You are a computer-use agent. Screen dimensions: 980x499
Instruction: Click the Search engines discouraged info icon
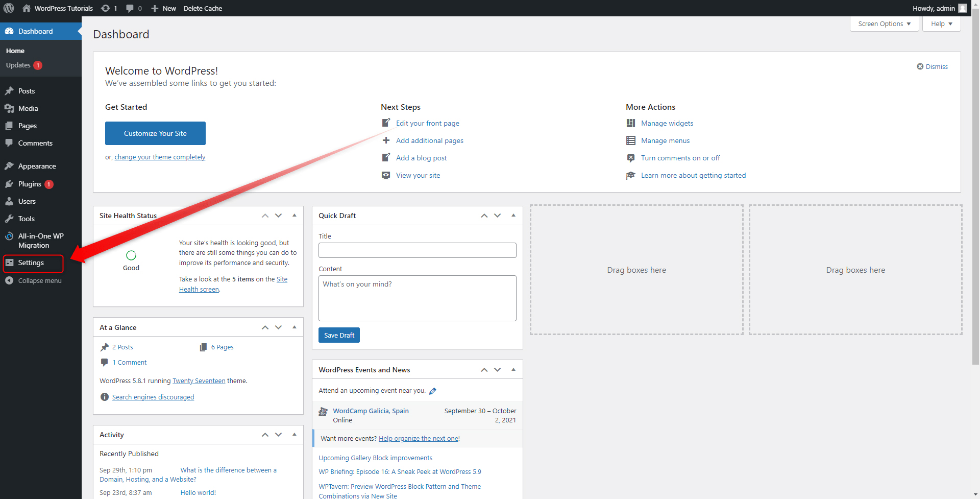[x=105, y=397]
